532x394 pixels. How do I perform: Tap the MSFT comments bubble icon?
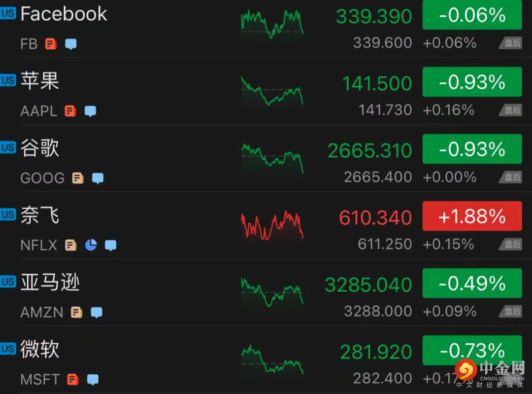coord(93,379)
